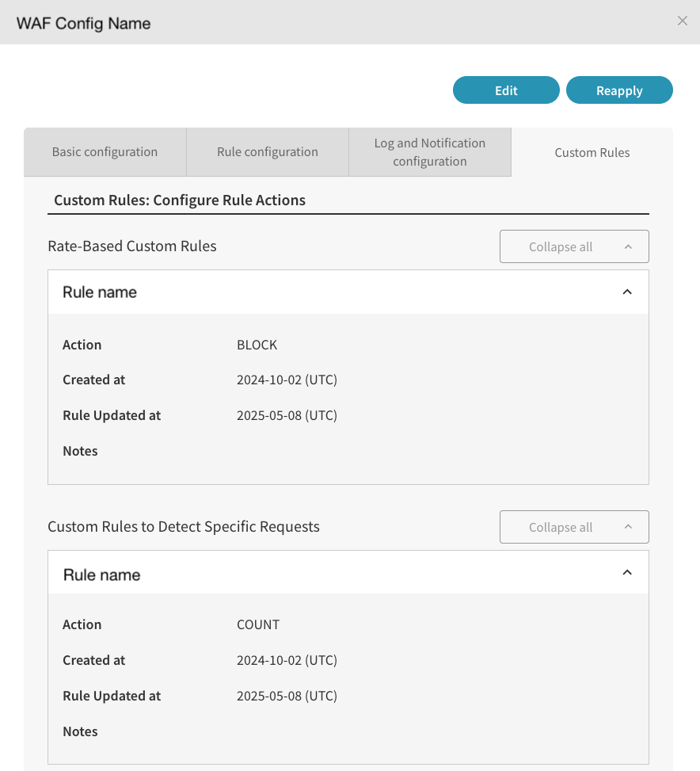Collapse the Rate-Based rule with chevron icon
This screenshot has height=771, width=700.
tap(627, 292)
